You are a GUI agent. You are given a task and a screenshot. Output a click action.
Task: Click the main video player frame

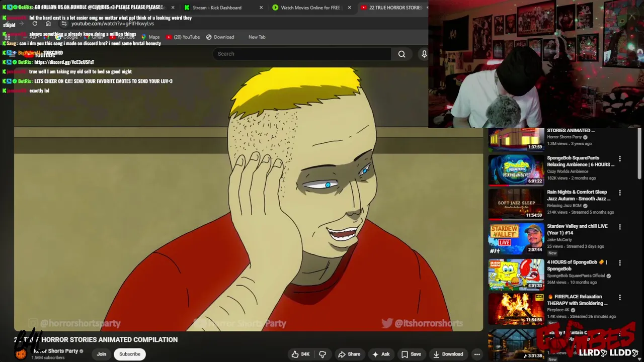point(249,199)
